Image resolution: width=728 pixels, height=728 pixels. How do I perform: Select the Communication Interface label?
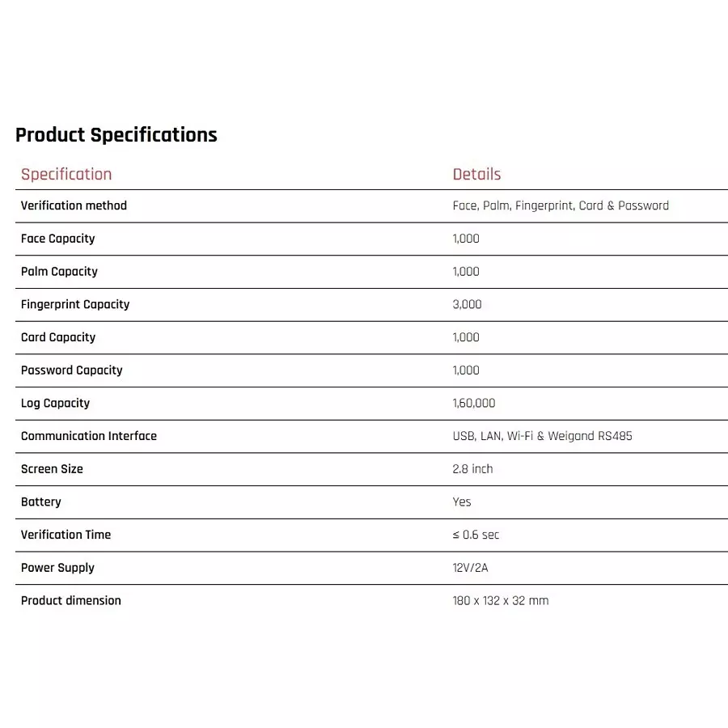[89, 436]
